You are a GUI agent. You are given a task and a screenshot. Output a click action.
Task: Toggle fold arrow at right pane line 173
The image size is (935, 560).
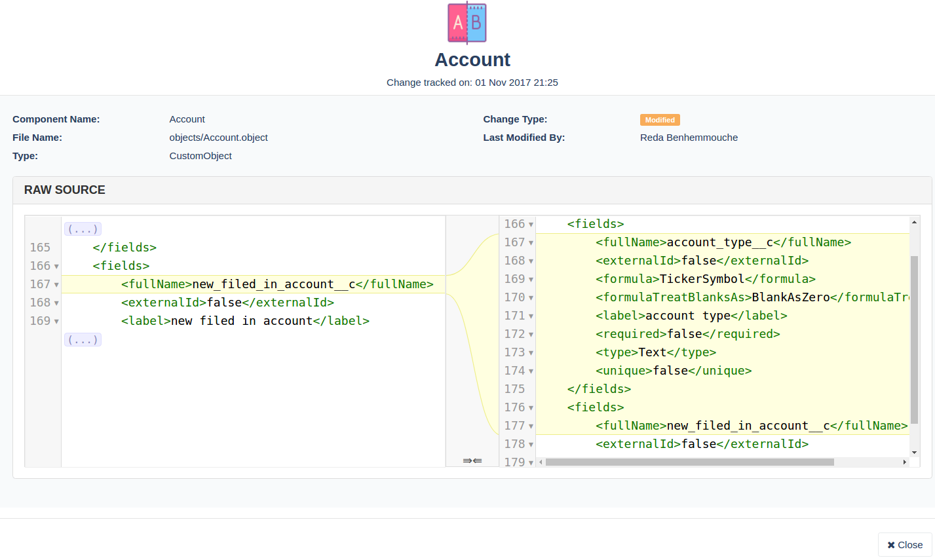pos(531,353)
